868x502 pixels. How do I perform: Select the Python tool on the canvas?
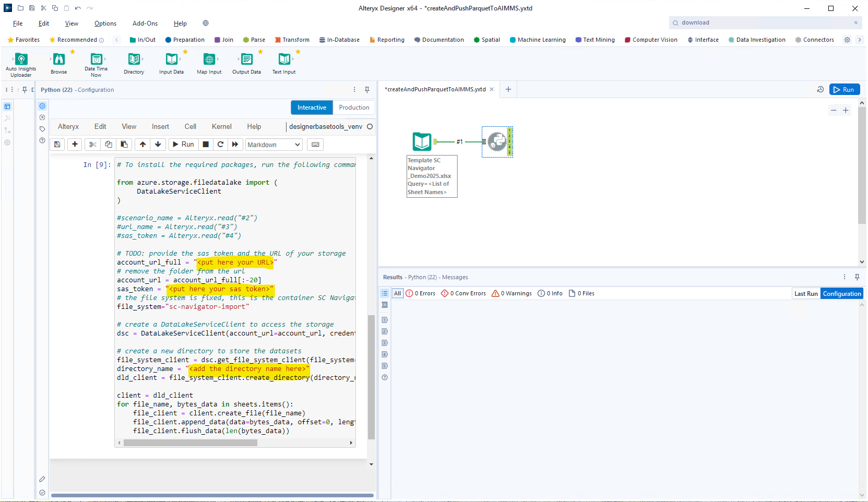(x=497, y=141)
